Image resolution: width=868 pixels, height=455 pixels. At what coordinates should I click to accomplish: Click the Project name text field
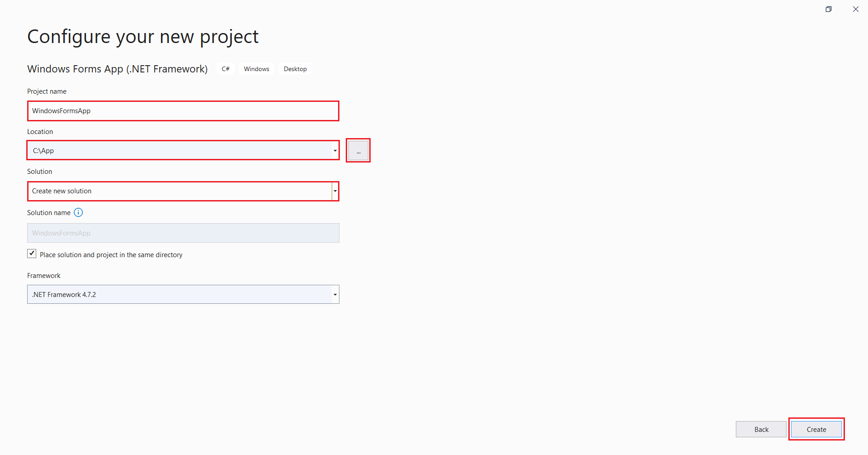183,111
